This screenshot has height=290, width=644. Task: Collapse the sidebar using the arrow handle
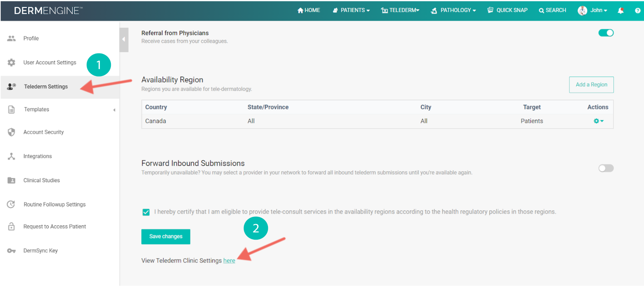click(124, 40)
